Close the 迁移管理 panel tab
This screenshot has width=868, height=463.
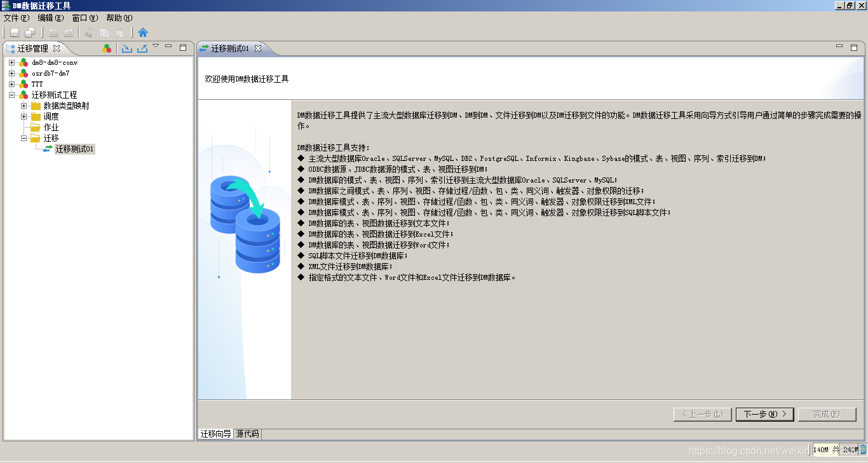pos(56,48)
